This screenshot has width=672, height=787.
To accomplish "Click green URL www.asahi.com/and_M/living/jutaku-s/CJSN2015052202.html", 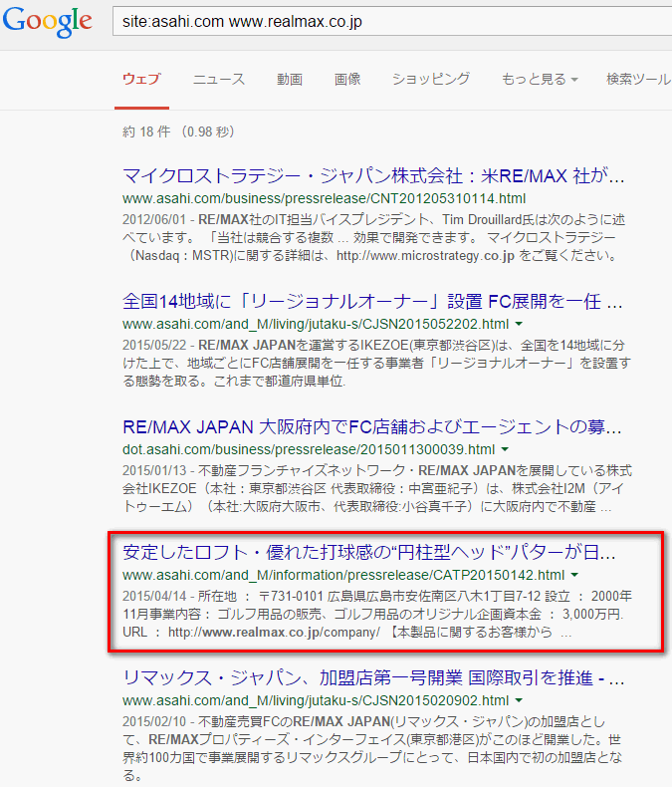I will (x=316, y=324).
